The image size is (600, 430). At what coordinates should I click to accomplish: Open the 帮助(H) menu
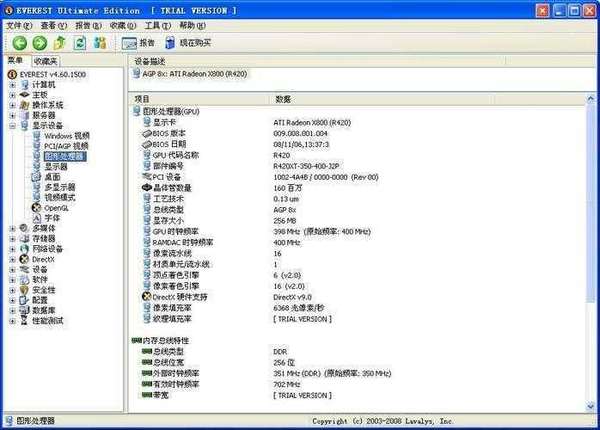pyautogui.click(x=192, y=26)
